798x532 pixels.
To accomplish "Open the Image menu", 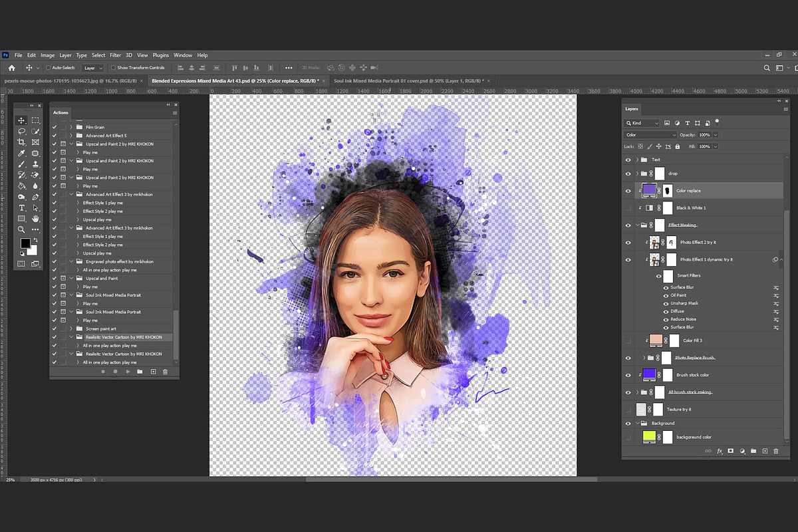I will pos(47,55).
